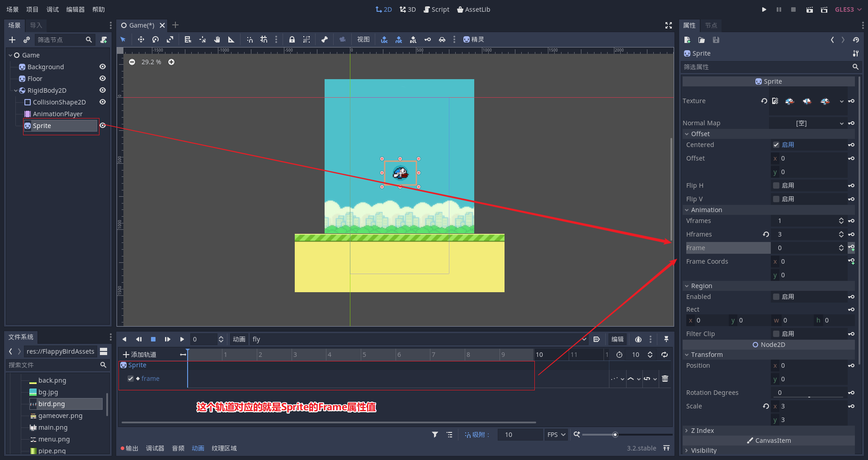
Task: Open the GLES3 renderer dropdown
Action: (x=849, y=9)
